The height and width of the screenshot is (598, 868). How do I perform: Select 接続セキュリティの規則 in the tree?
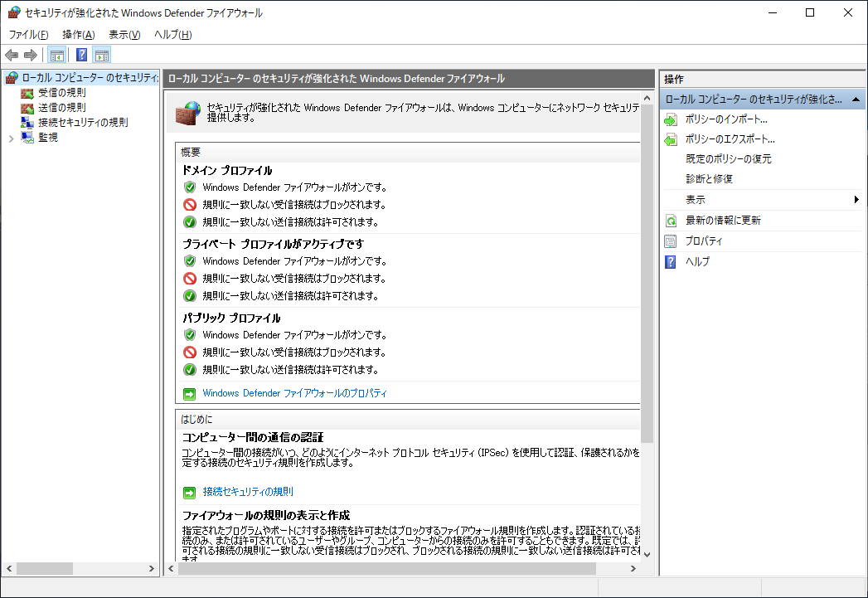coord(83,123)
